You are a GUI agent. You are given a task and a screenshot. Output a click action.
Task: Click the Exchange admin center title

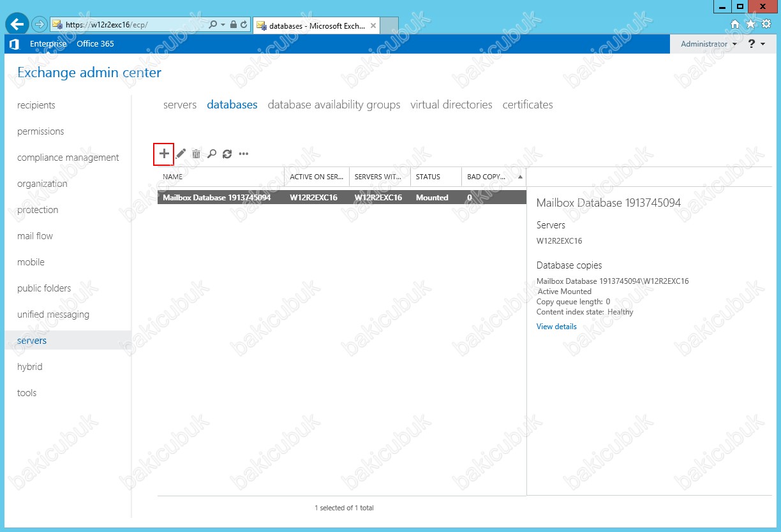(x=89, y=73)
